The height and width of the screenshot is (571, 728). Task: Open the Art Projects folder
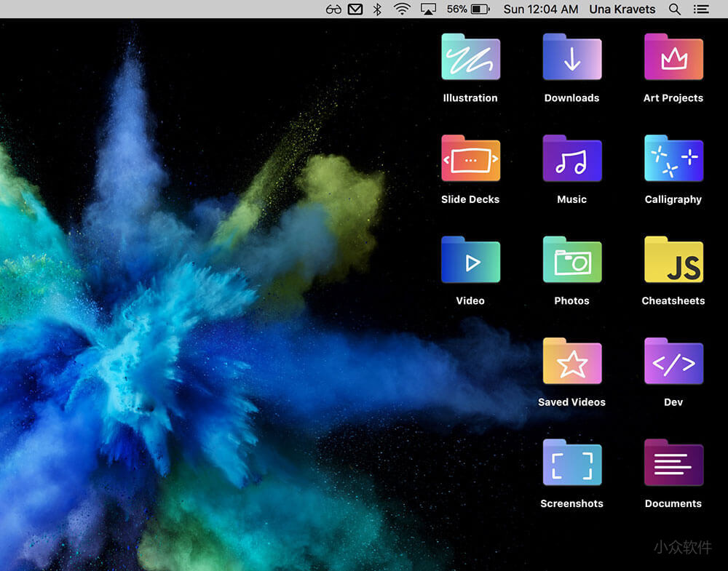click(673, 57)
